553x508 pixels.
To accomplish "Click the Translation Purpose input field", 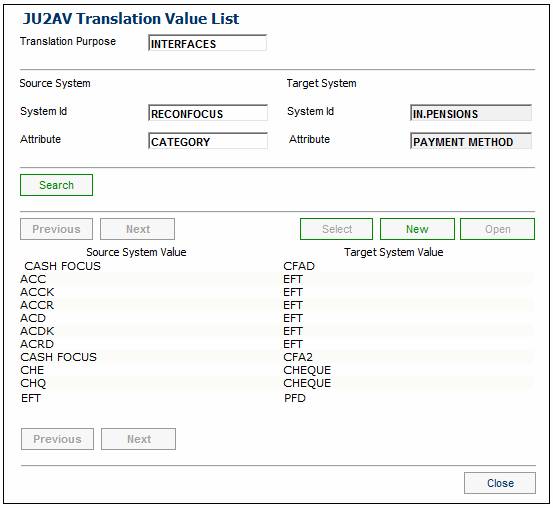I will (x=207, y=43).
